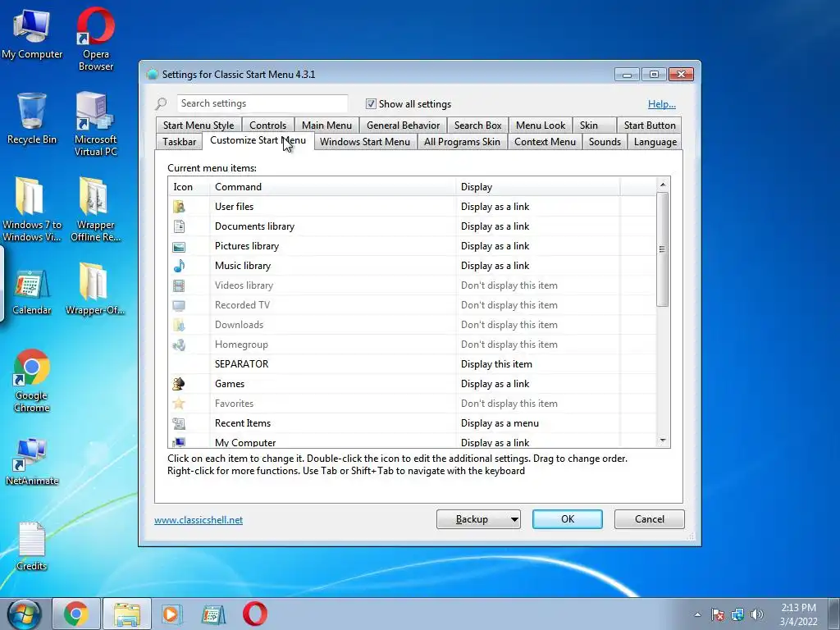Go to the Search Box tab

(478, 126)
